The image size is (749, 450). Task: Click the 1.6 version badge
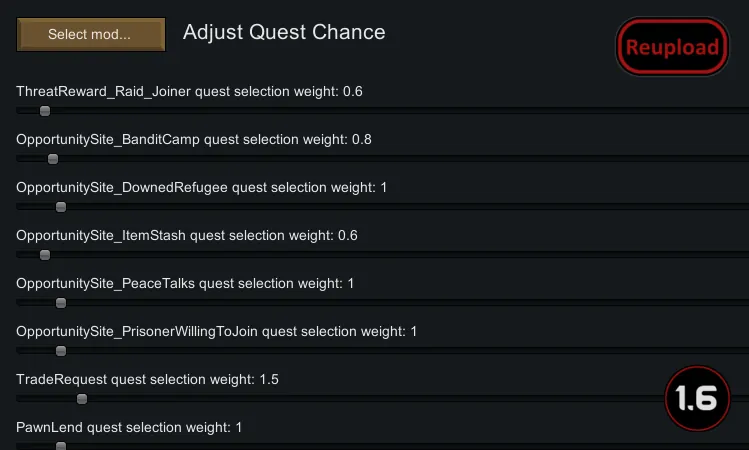(x=696, y=399)
